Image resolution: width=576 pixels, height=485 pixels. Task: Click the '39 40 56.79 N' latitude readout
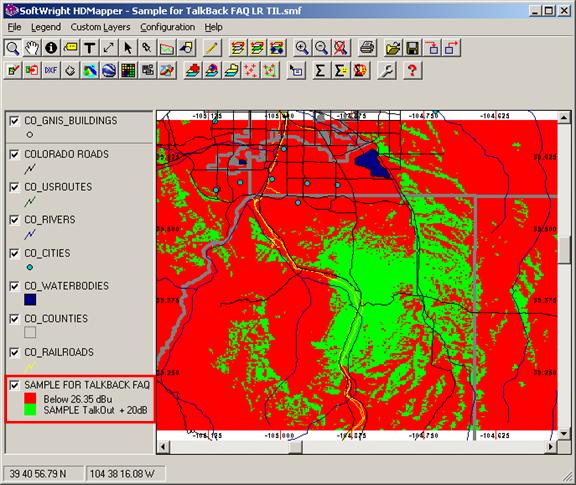point(38,474)
